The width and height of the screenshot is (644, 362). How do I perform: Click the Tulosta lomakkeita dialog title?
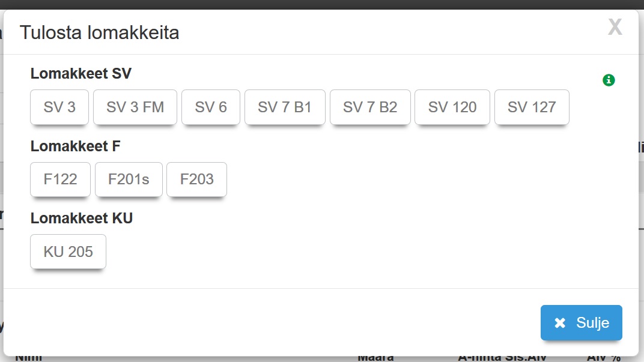[x=100, y=32]
